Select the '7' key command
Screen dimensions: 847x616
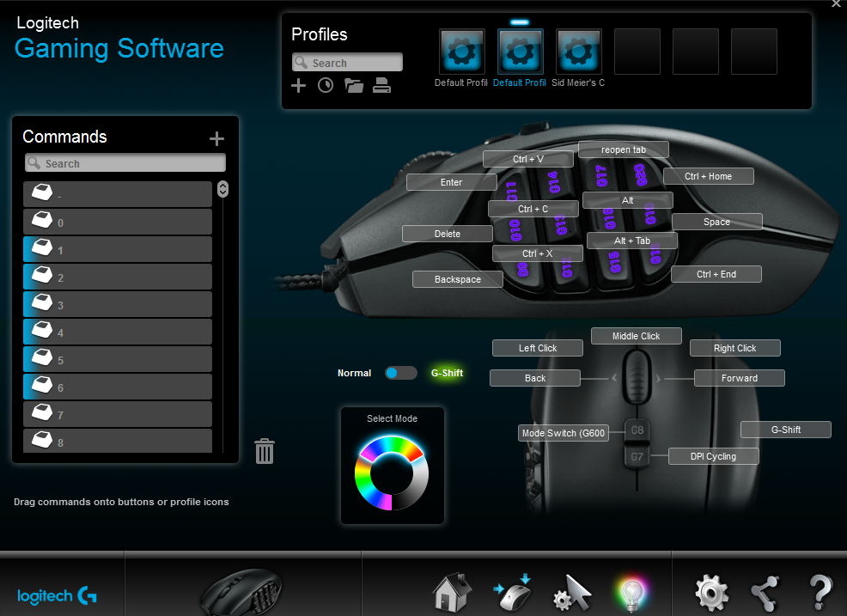[x=118, y=414]
